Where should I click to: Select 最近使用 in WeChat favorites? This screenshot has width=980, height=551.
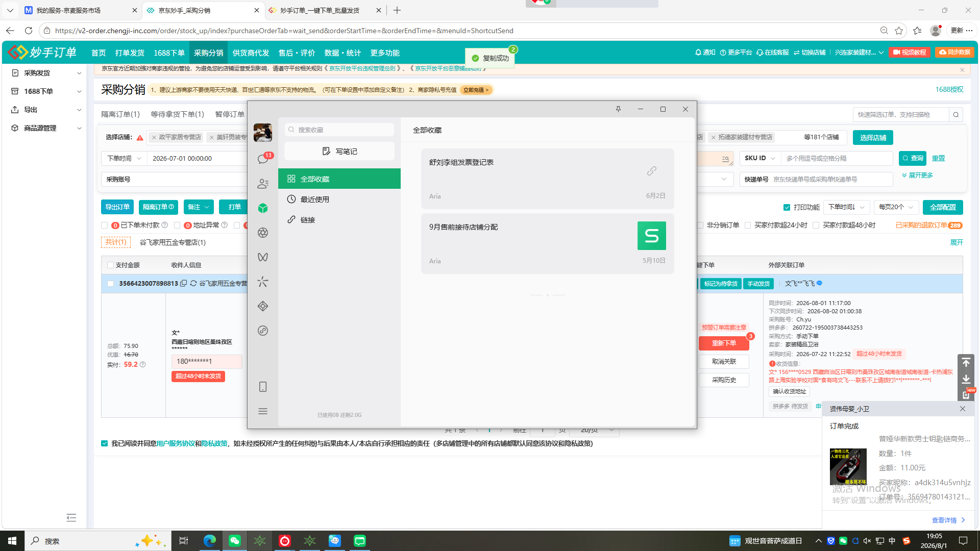click(339, 199)
